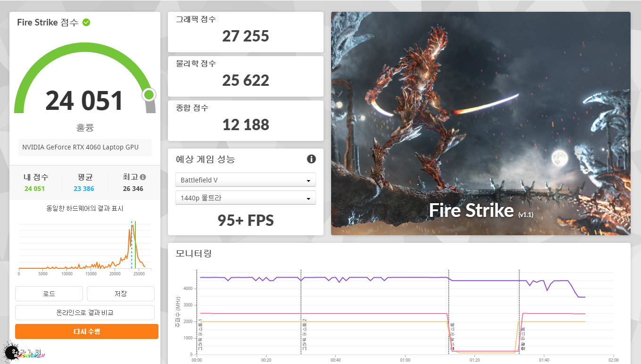Viewport: 641px width, 364px height.
Task: Select the 물리학 점수 25 622 card
Action: (245, 76)
